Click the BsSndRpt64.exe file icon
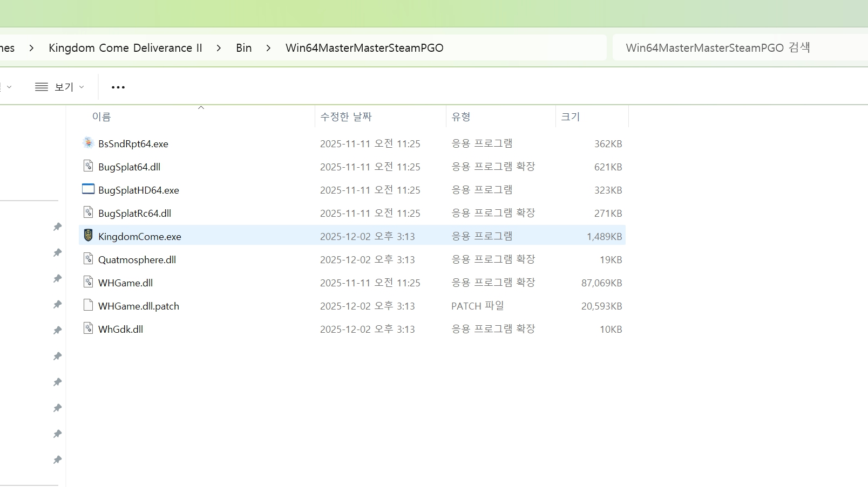Viewport: 868px width, 487px height. coord(88,143)
